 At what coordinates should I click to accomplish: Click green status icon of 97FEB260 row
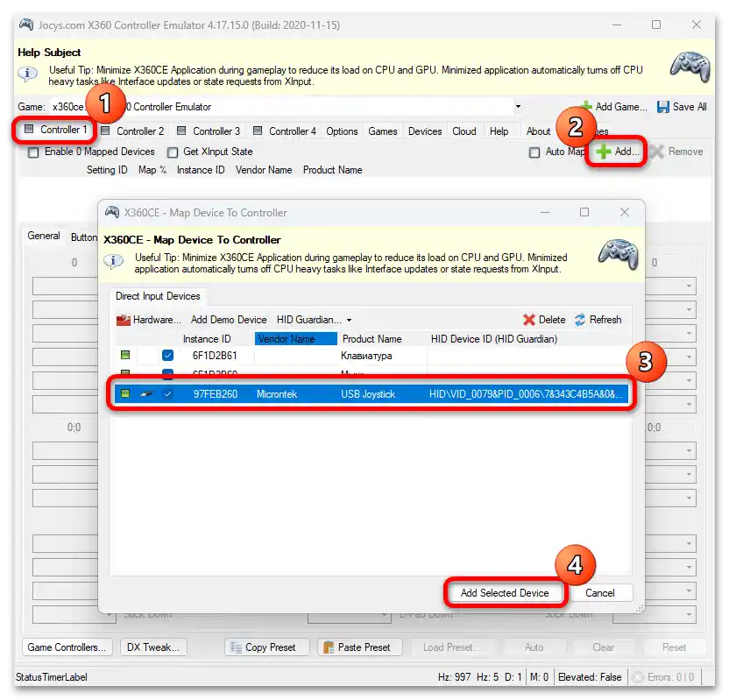click(x=125, y=393)
